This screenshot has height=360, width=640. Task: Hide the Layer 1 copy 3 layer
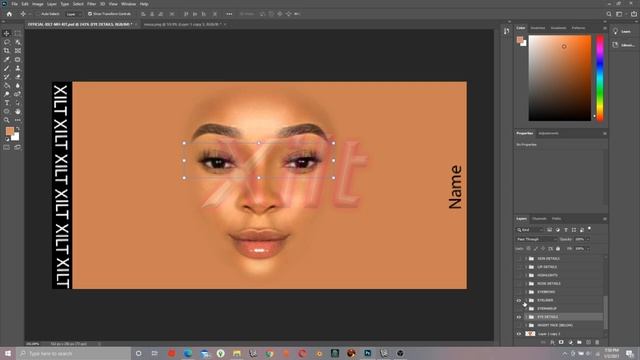(x=519, y=334)
